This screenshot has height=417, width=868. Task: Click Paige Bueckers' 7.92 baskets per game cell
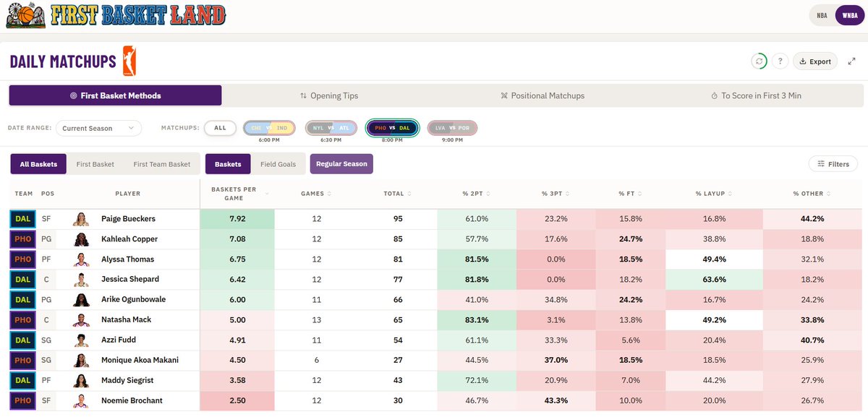coord(237,218)
